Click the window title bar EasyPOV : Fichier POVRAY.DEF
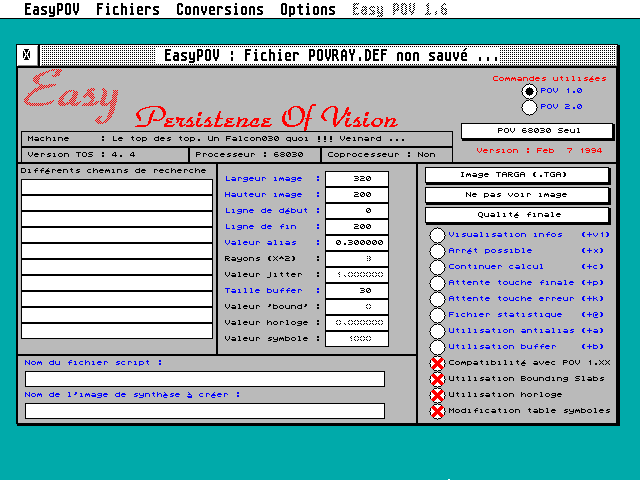 (331, 56)
